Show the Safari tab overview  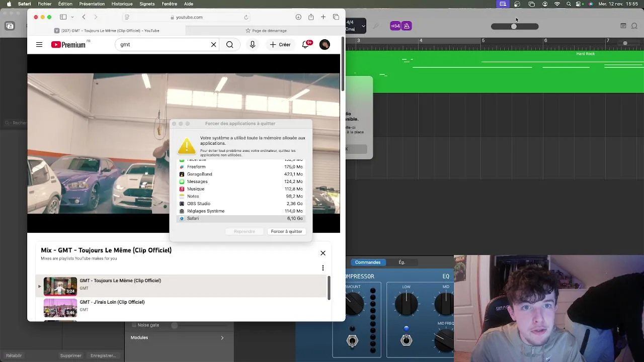pyautogui.click(x=336, y=17)
